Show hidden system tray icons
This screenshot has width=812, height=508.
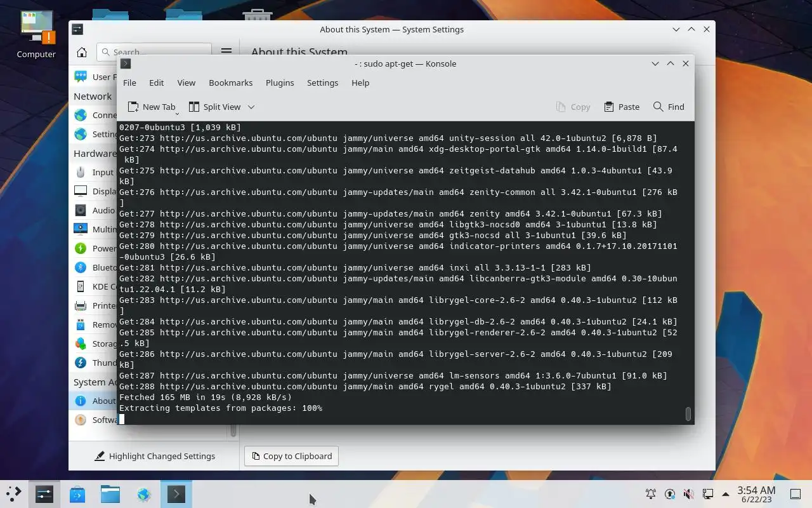tap(726, 494)
